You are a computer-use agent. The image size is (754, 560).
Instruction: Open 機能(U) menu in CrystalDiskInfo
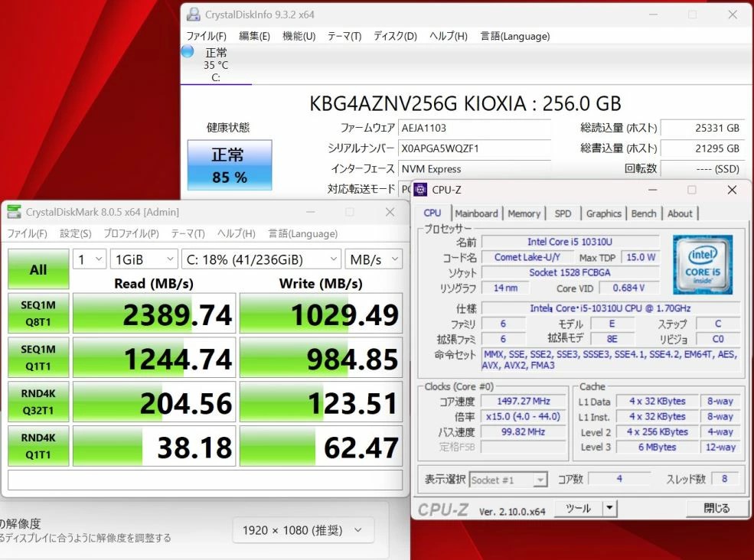coord(299,36)
